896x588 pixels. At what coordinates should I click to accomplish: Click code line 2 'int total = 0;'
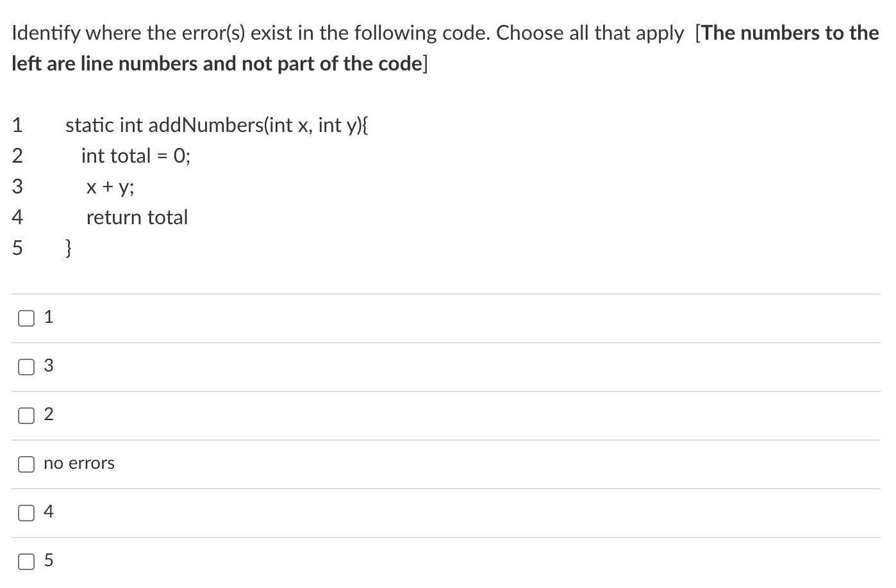coord(135,156)
